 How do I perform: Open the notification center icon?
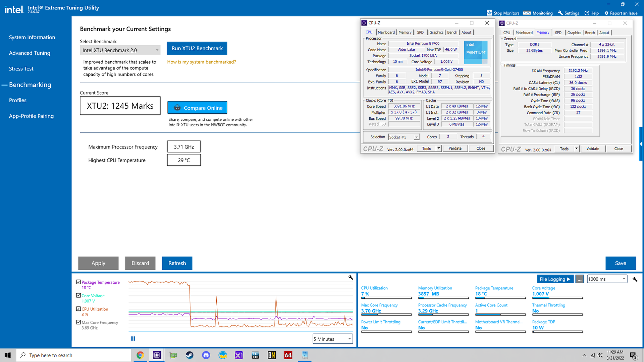633,356
